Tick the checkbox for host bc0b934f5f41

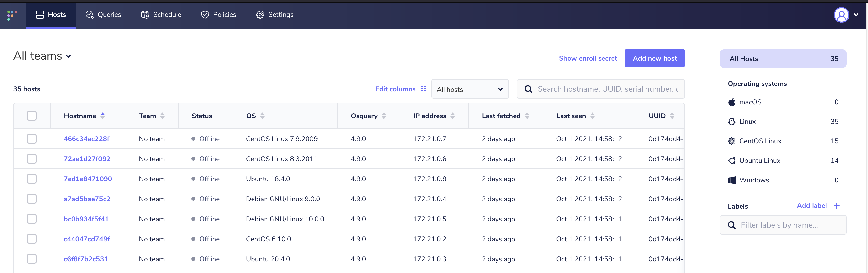coord(32,219)
